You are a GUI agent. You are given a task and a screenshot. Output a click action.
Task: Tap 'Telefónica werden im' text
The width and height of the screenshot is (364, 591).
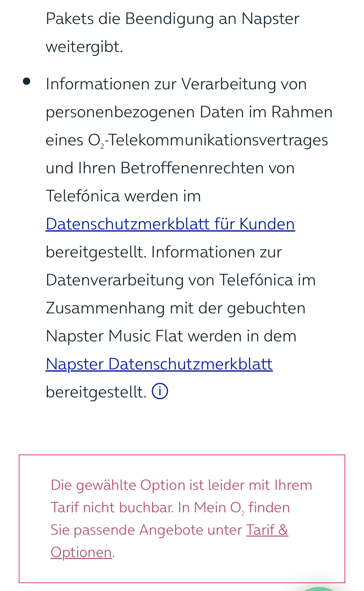pyautogui.click(x=123, y=196)
